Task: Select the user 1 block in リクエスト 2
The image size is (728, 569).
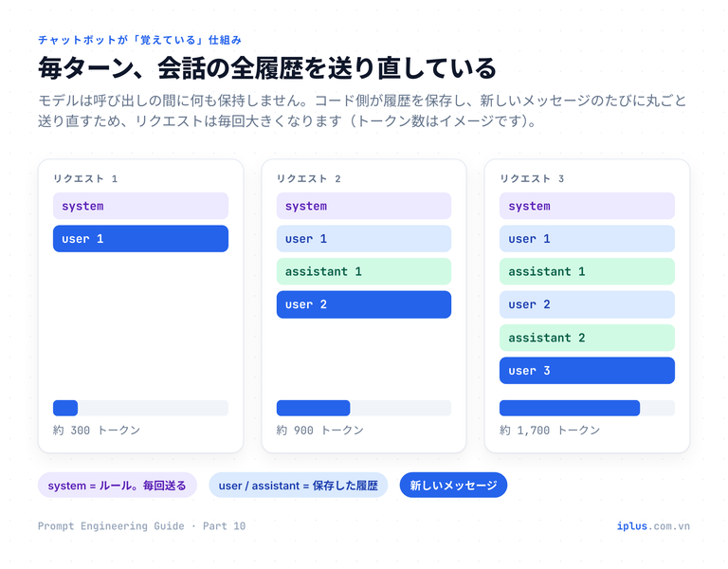Action: 364,239
